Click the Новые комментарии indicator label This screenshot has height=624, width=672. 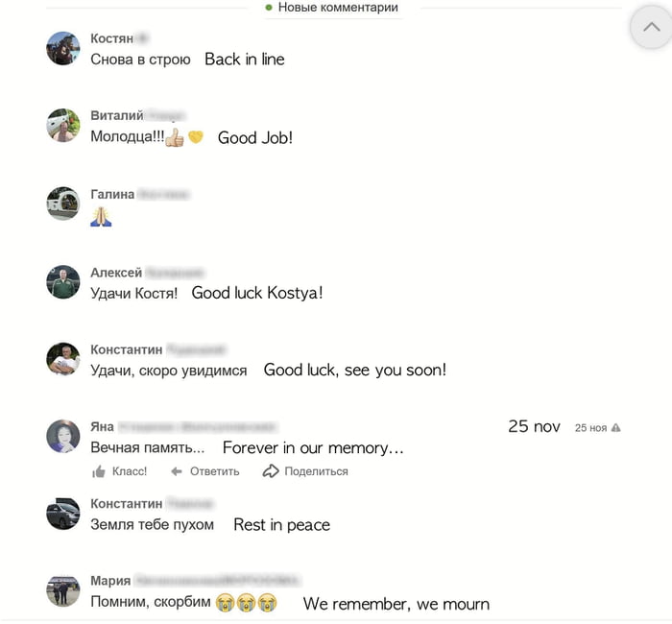(x=338, y=8)
